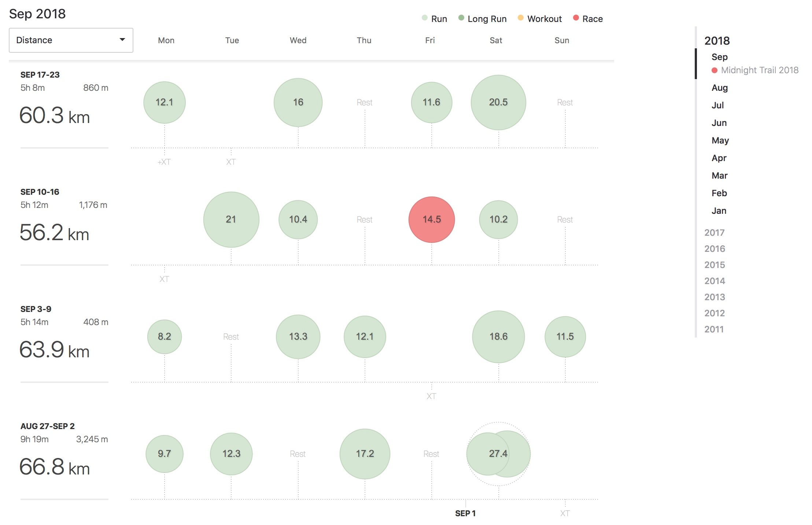Open the 21 km Tuesday run bubble
812x525 pixels.
[x=231, y=220]
